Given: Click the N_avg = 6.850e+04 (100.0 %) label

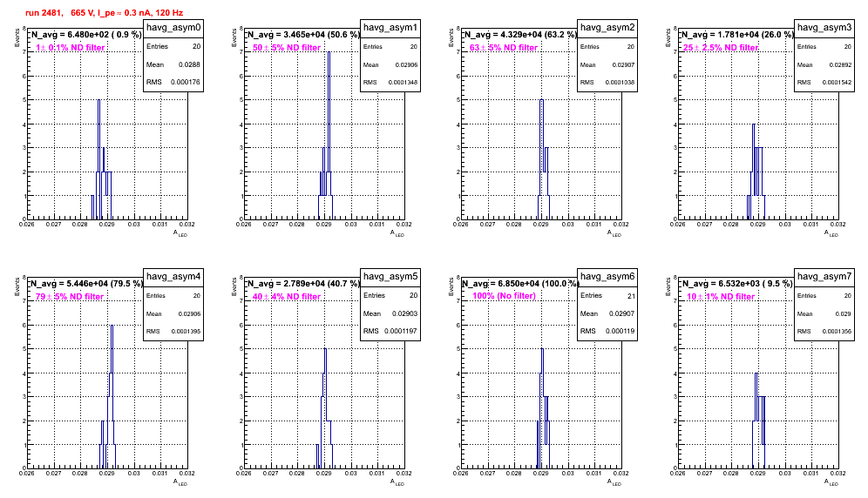Looking at the screenshot, I should [x=520, y=284].
